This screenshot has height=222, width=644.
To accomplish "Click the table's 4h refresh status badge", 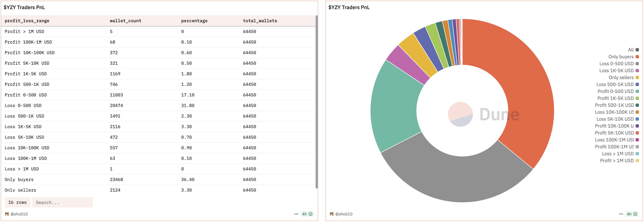I will [x=307, y=214].
